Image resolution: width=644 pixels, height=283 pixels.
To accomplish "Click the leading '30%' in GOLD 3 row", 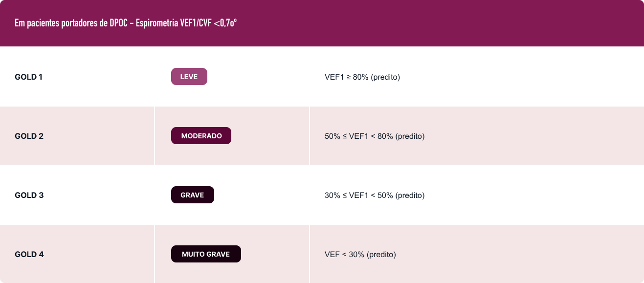I will (x=332, y=196).
